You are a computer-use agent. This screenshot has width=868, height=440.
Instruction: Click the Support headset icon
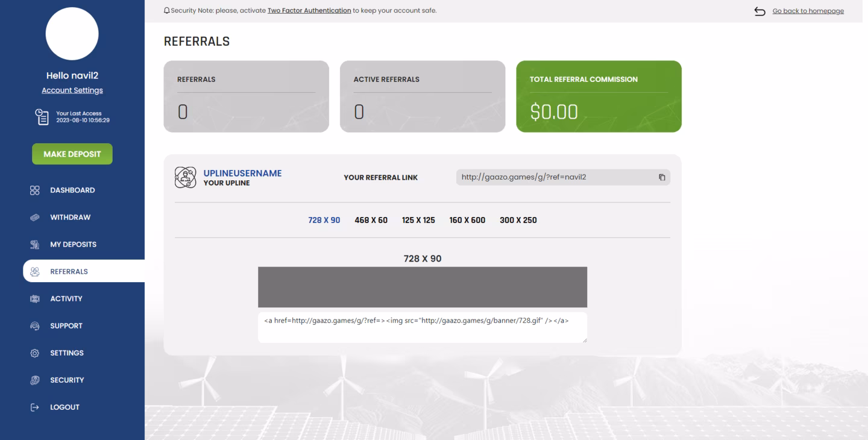pyautogui.click(x=34, y=325)
